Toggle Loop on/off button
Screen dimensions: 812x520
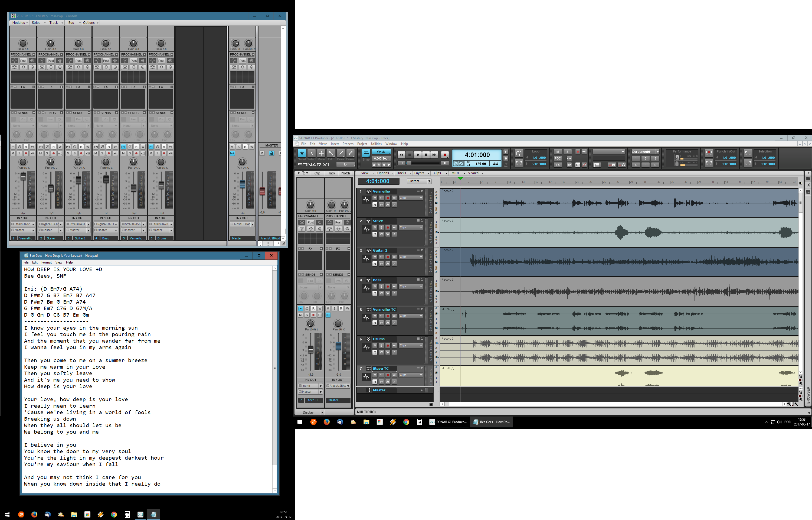pos(519,153)
